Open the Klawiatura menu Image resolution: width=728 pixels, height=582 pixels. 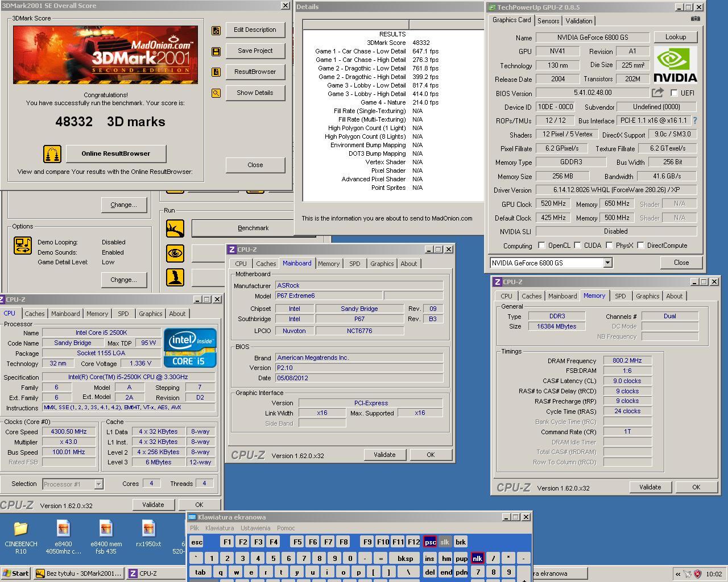tap(220, 528)
